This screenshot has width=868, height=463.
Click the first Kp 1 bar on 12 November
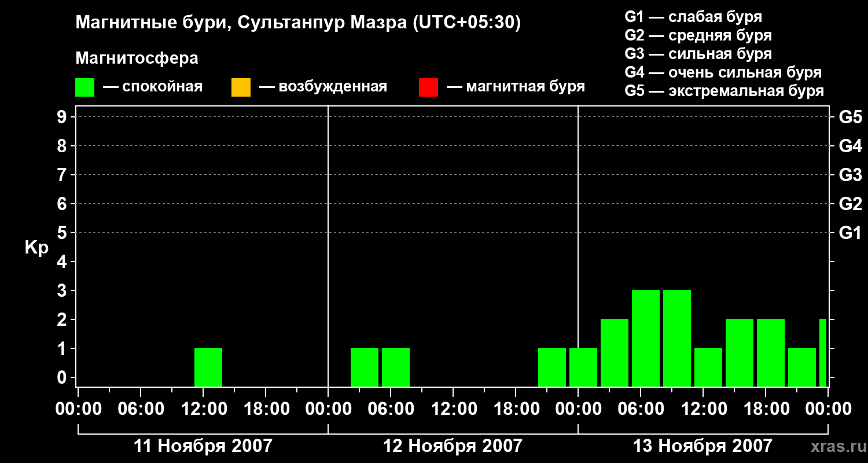click(365, 367)
